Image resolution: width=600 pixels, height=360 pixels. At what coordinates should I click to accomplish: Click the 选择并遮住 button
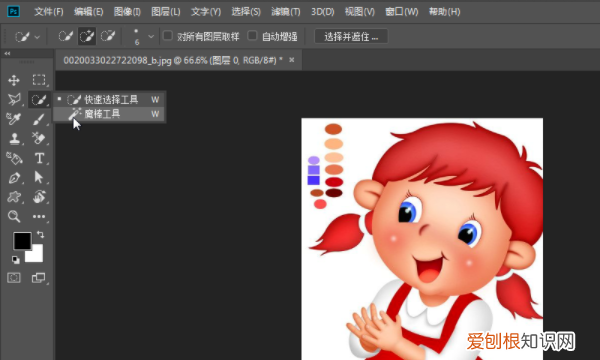tap(351, 36)
